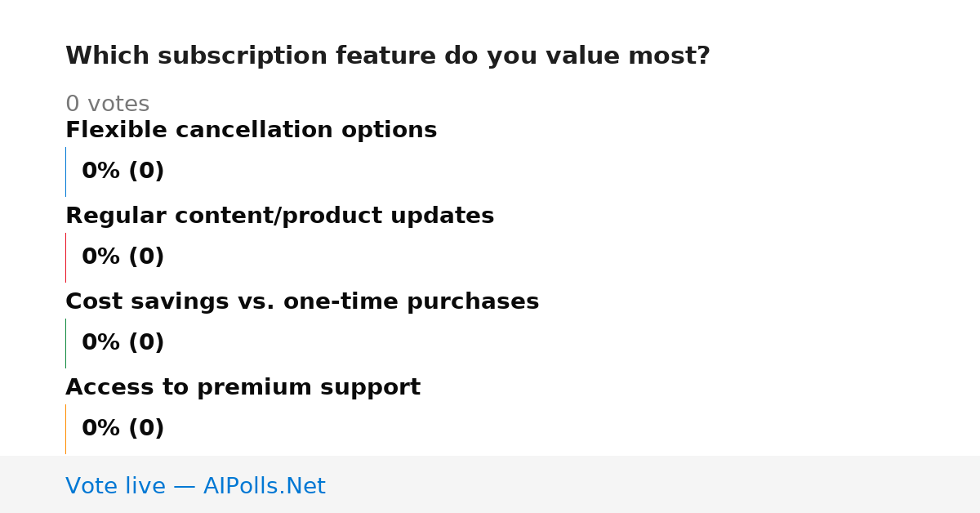Click 0% (0) result under Regular content updates
Image resolution: width=980 pixels, height=513 pixels.
pyautogui.click(x=122, y=257)
